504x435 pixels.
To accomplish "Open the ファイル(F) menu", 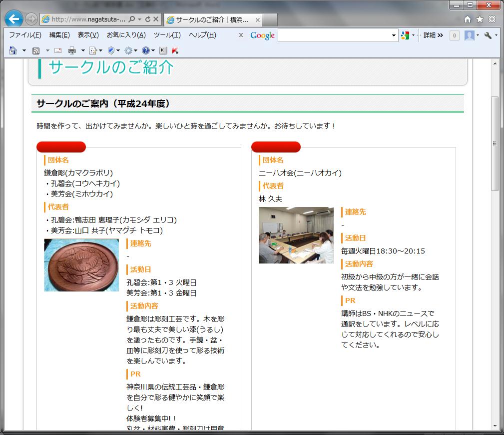I will point(25,35).
